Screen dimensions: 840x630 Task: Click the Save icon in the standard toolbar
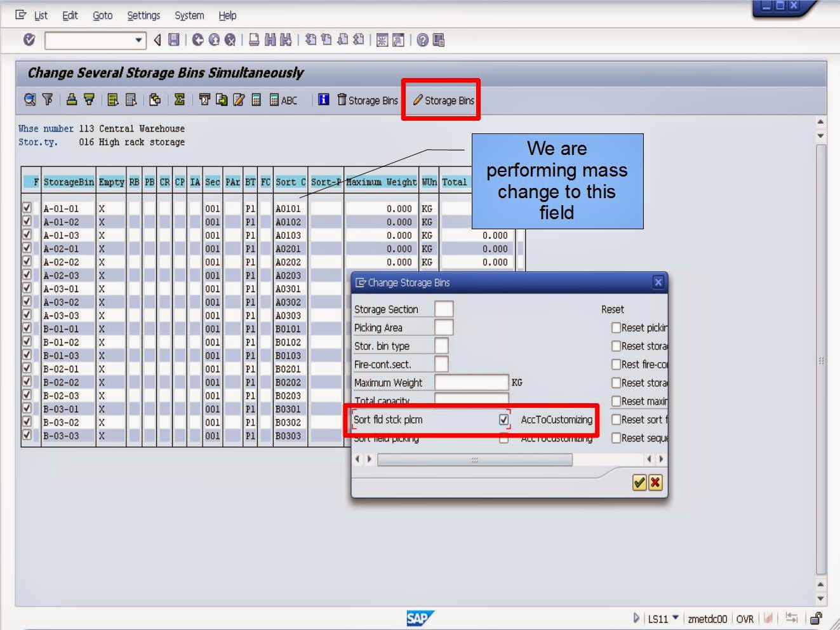click(x=173, y=40)
